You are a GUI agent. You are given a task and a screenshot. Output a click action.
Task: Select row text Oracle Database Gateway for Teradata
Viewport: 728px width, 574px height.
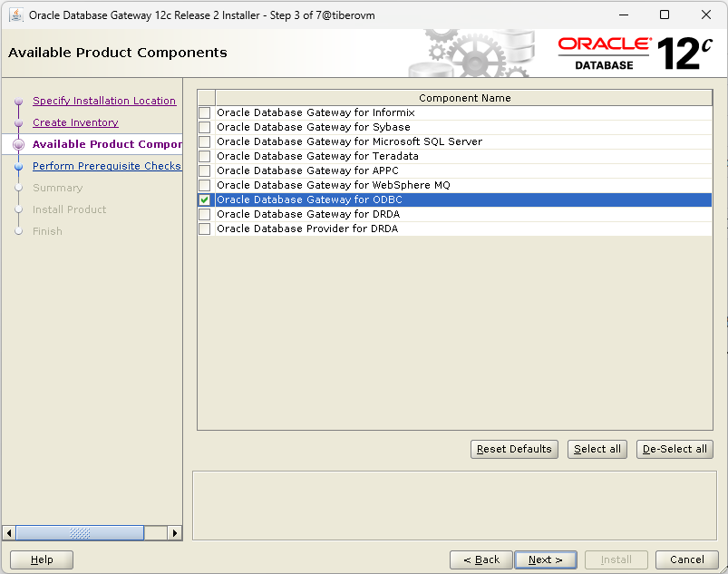point(317,156)
